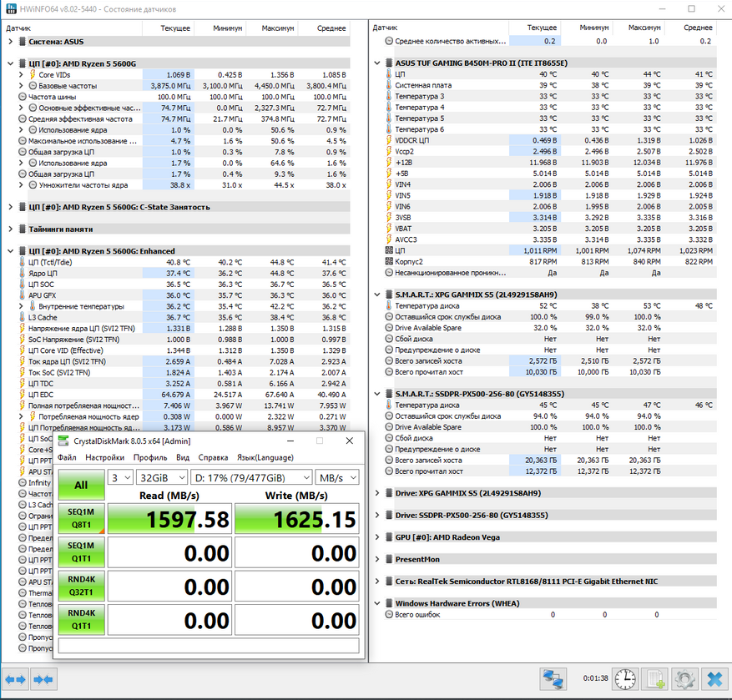Expand Внутренние температуры row
Viewport: 732px width, 700px height.
(x=21, y=306)
